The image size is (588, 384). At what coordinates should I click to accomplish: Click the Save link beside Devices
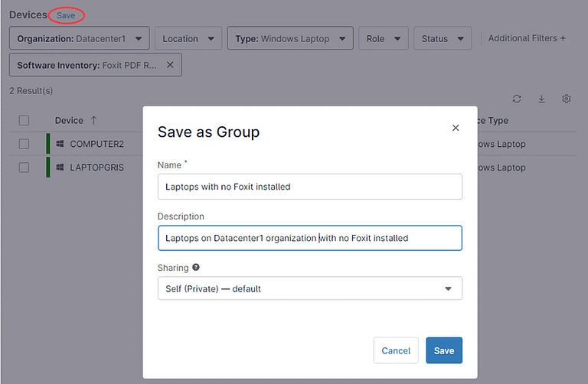click(x=66, y=15)
